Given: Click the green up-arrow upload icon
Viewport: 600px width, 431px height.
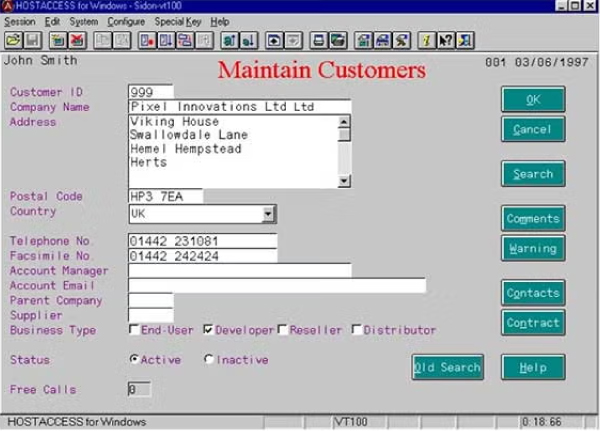Looking at the screenshot, I should coord(230,40).
